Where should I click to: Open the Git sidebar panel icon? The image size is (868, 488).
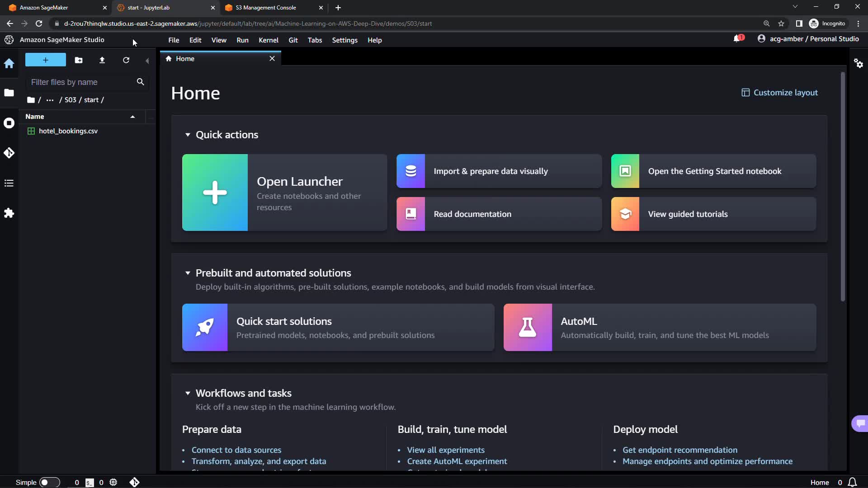9,153
